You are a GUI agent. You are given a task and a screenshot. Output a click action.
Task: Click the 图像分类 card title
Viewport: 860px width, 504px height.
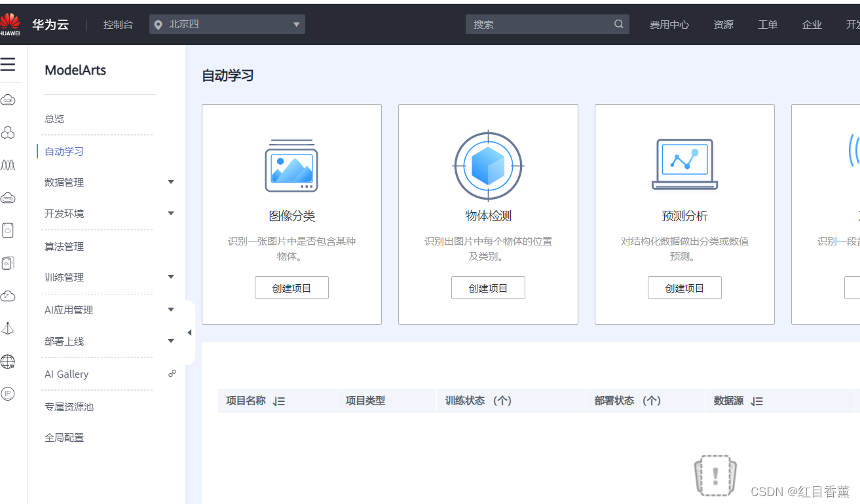pyautogui.click(x=291, y=216)
